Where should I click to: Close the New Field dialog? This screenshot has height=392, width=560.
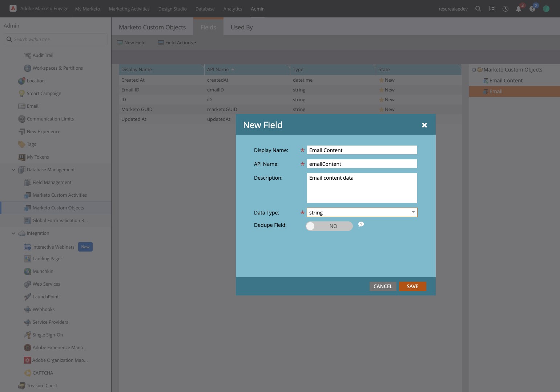click(x=424, y=125)
